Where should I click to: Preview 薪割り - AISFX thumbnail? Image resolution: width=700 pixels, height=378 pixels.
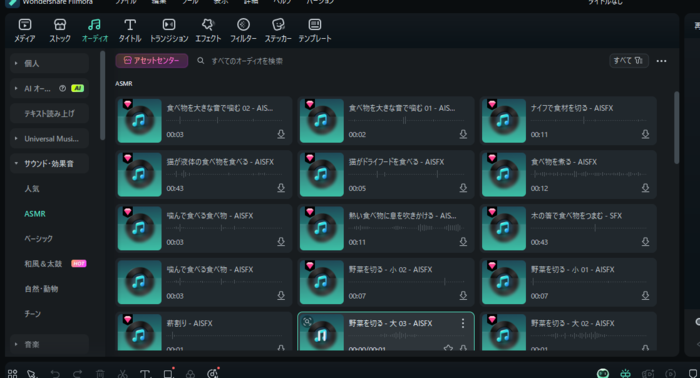tap(139, 333)
